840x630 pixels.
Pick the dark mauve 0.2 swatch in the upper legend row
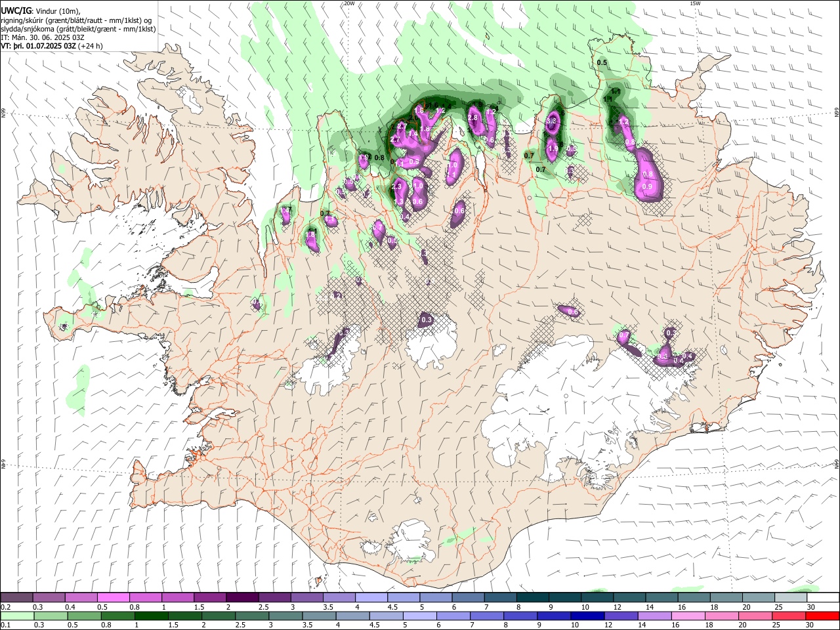17,598
